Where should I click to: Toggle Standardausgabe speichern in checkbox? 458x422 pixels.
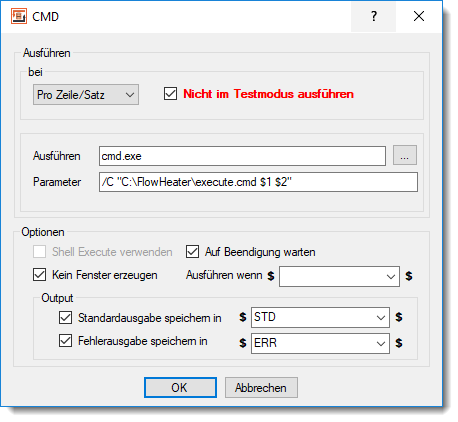[65, 317]
